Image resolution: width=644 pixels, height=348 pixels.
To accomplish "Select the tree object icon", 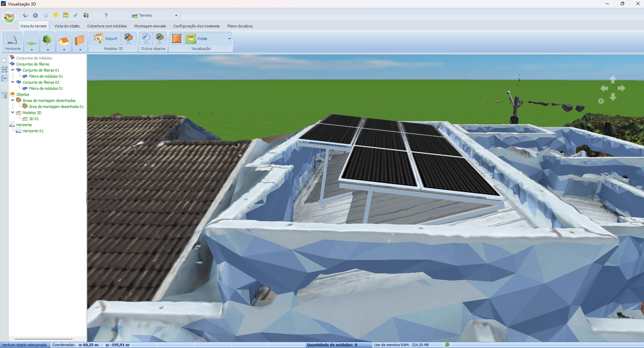I will point(47,39).
